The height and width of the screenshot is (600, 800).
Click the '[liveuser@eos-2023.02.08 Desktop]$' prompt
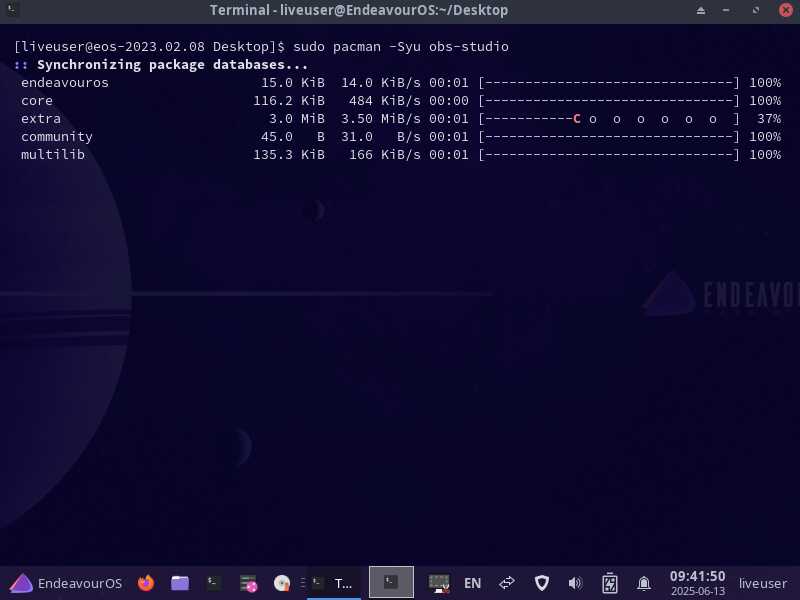click(149, 46)
